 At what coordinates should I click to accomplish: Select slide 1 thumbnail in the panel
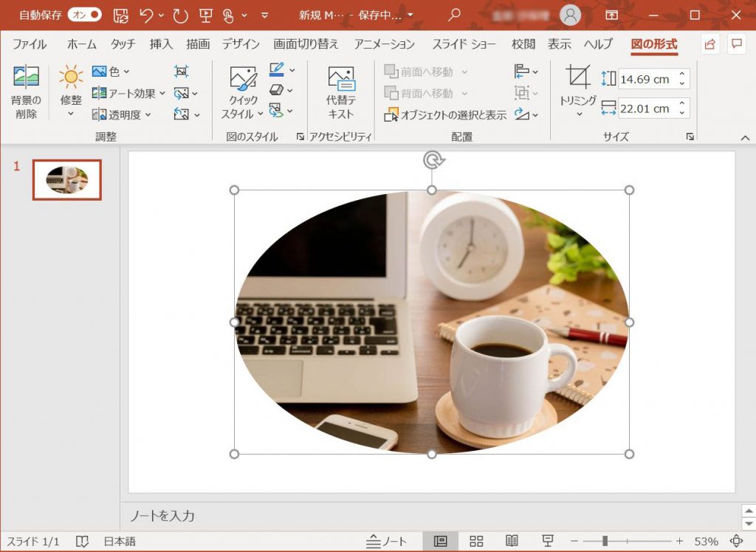tap(66, 179)
